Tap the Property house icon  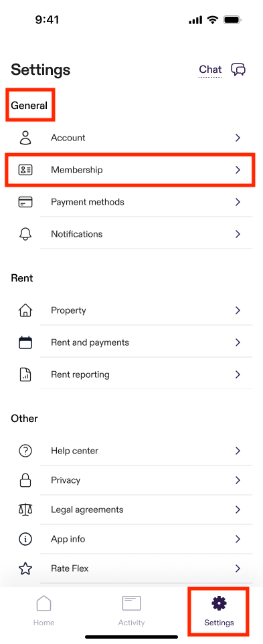click(x=25, y=310)
